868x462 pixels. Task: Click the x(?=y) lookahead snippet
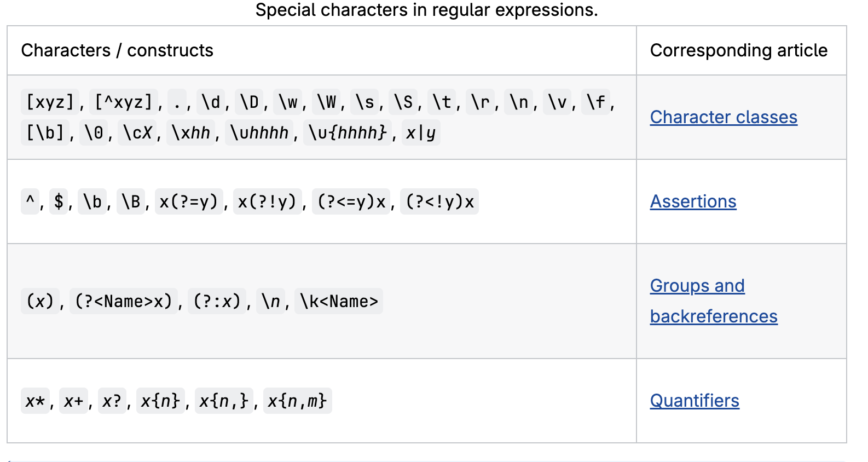coord(189,201)
